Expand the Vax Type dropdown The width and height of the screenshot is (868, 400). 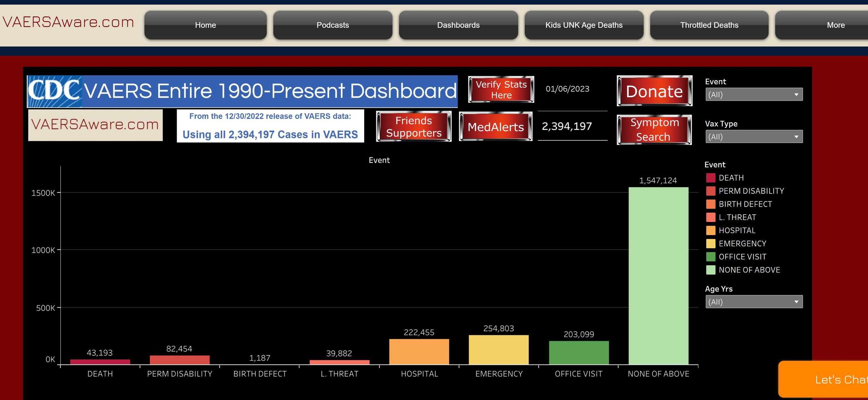[x=754, y=137]
